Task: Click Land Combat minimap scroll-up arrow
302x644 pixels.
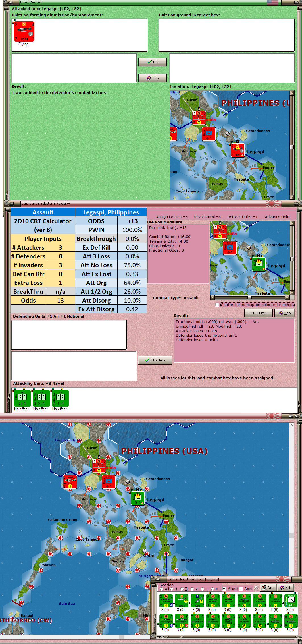Action: 292,223
